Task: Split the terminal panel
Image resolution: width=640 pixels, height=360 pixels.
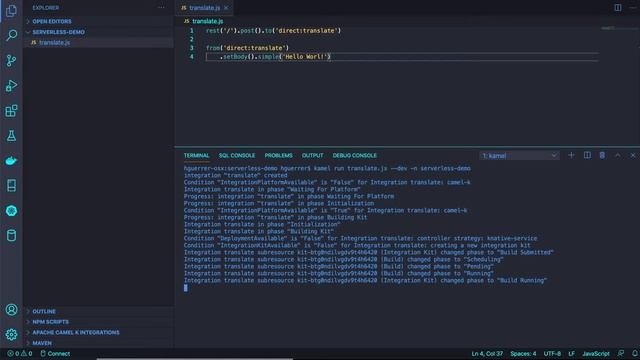Action: point(587,155)
